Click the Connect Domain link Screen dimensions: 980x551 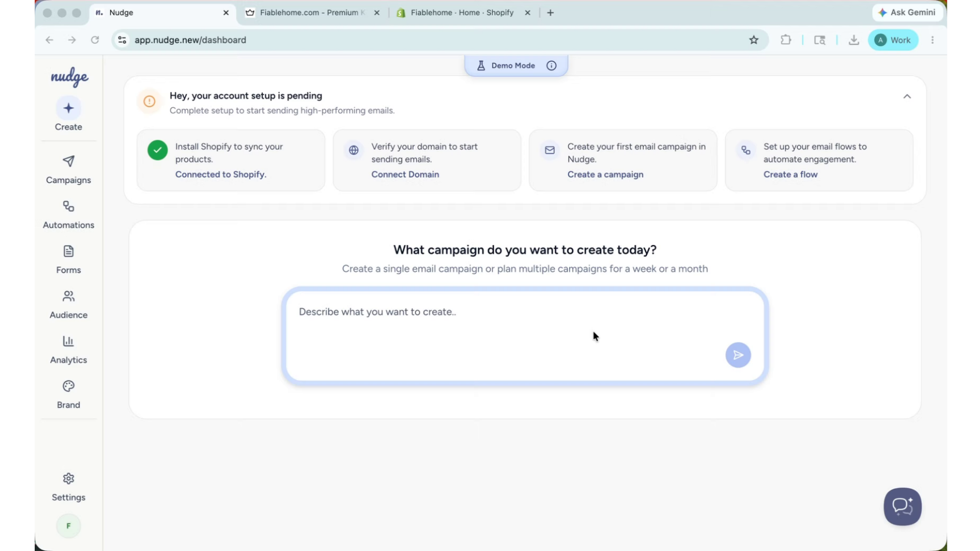405,174
